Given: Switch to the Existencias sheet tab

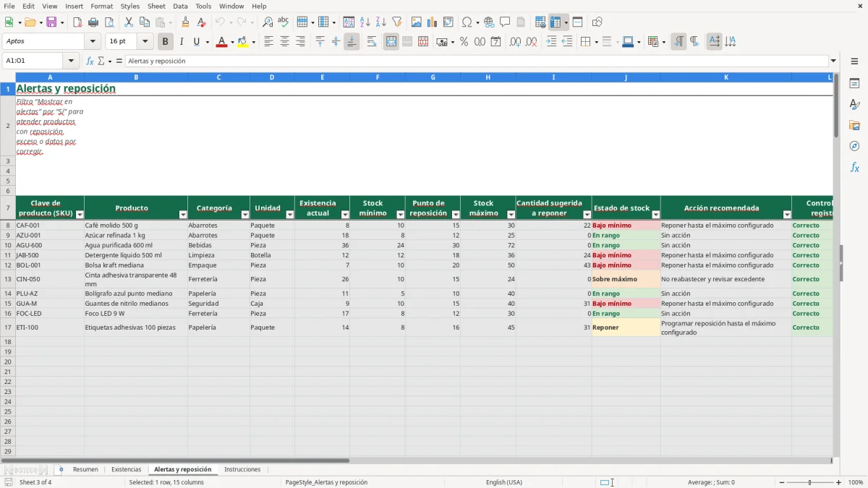Looking at the screenshot, I should 127,470.
